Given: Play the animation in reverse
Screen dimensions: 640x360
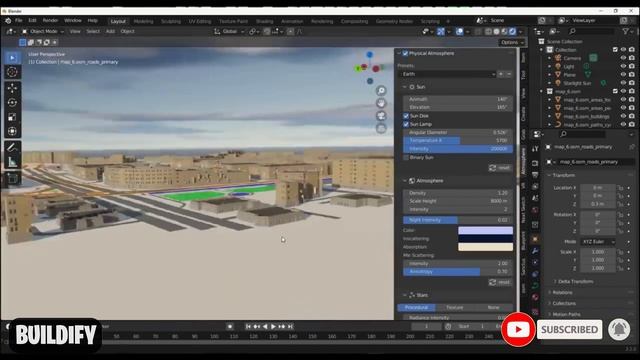Looking at the screenshot, I should pos(265,327).
